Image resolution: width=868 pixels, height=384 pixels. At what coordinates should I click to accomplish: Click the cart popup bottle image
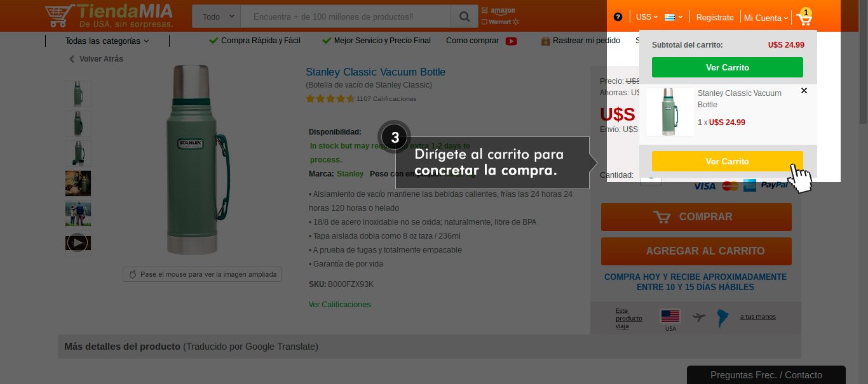[x=668, y=112]
